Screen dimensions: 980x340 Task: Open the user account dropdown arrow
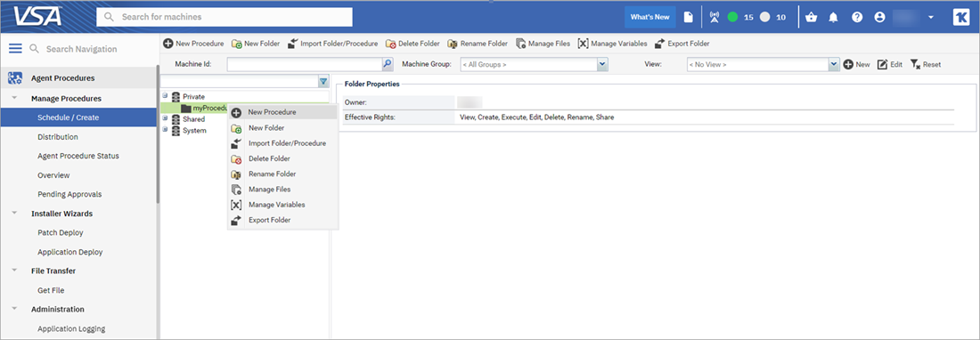click(931, 18)
